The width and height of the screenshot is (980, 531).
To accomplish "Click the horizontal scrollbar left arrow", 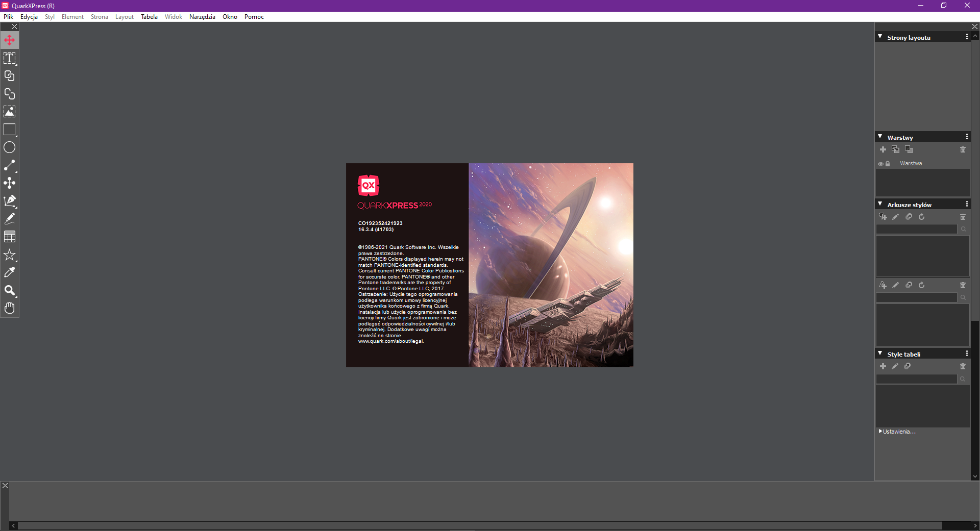I will click(x=14, y=525).
